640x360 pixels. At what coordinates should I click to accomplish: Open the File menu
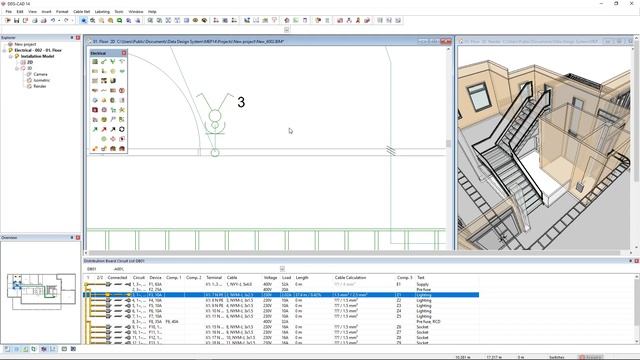[x=9, y=12]
